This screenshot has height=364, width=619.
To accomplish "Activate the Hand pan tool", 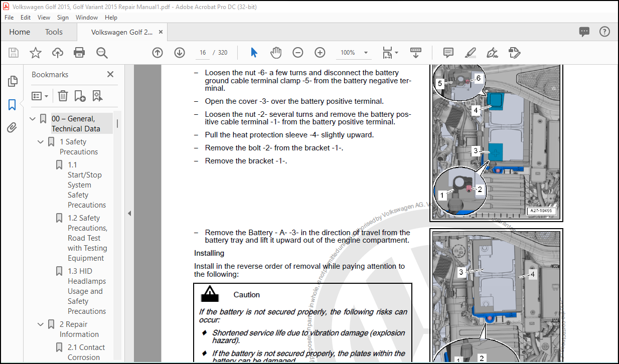I will (276, 53).
